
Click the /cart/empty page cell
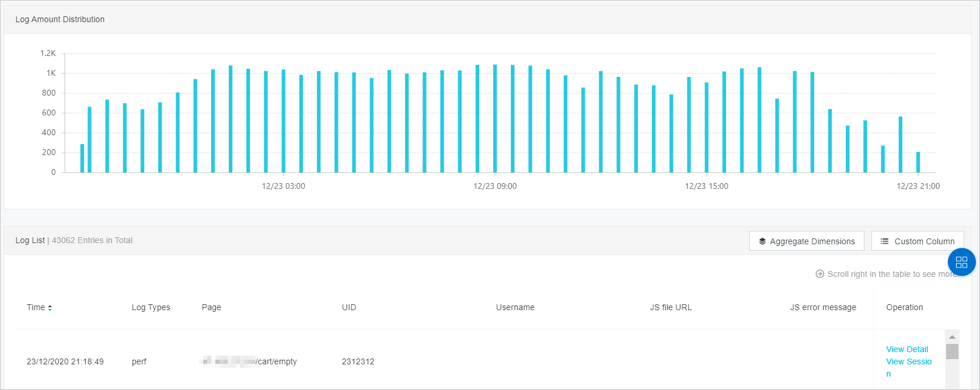pos(249,361)
